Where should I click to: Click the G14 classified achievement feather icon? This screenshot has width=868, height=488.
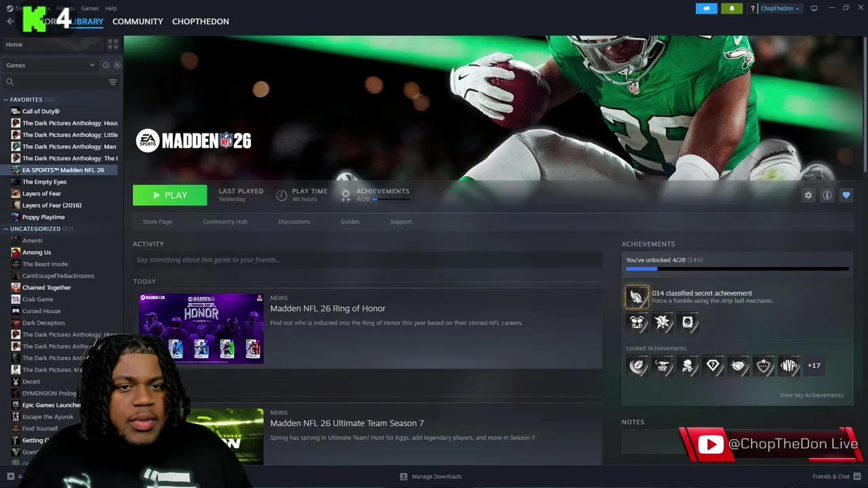coord(637,297)
